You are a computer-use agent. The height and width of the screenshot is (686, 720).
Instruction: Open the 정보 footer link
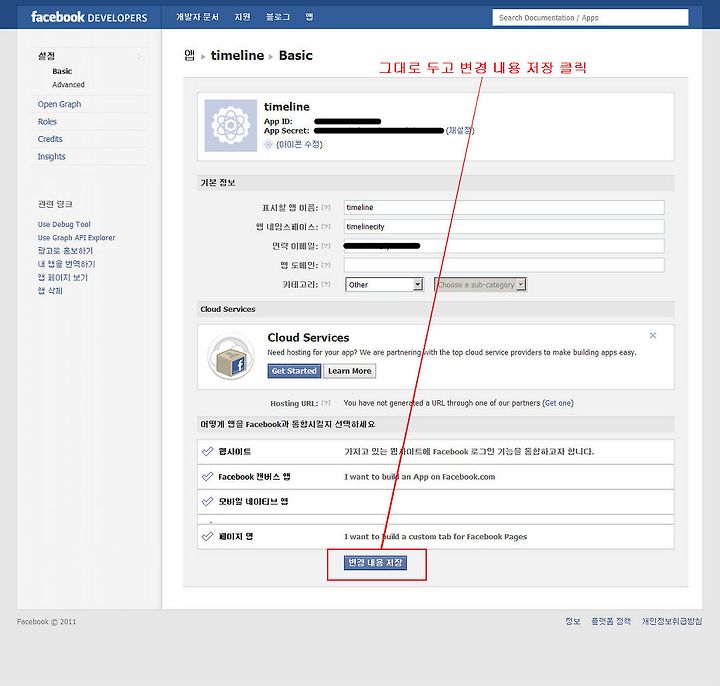pyautogui.click(x=573, y=621)
